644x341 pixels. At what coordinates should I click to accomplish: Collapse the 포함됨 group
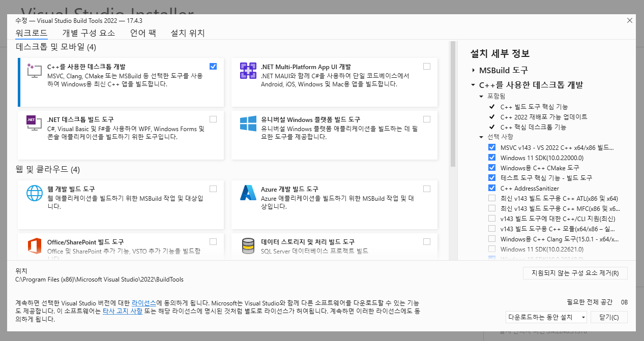click(482, 96)
